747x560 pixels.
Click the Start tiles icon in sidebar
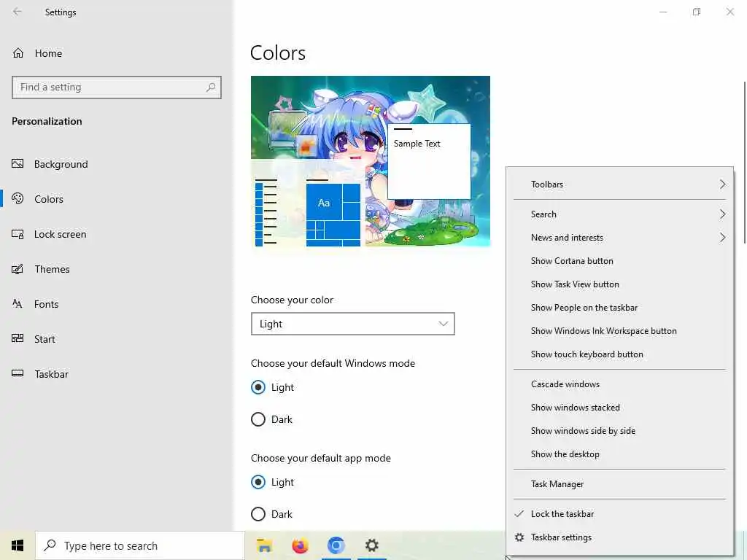coord(18,338)
